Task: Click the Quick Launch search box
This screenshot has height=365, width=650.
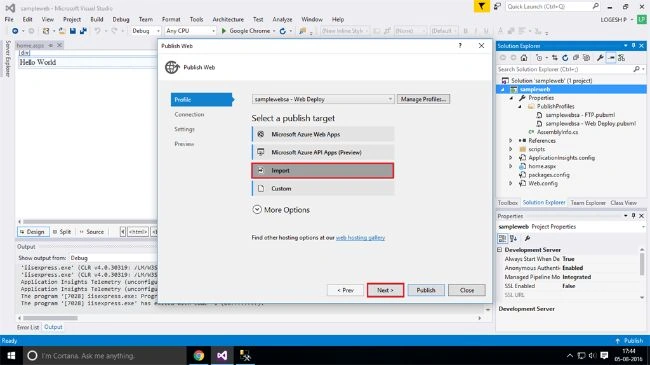Action: (553, 7)
